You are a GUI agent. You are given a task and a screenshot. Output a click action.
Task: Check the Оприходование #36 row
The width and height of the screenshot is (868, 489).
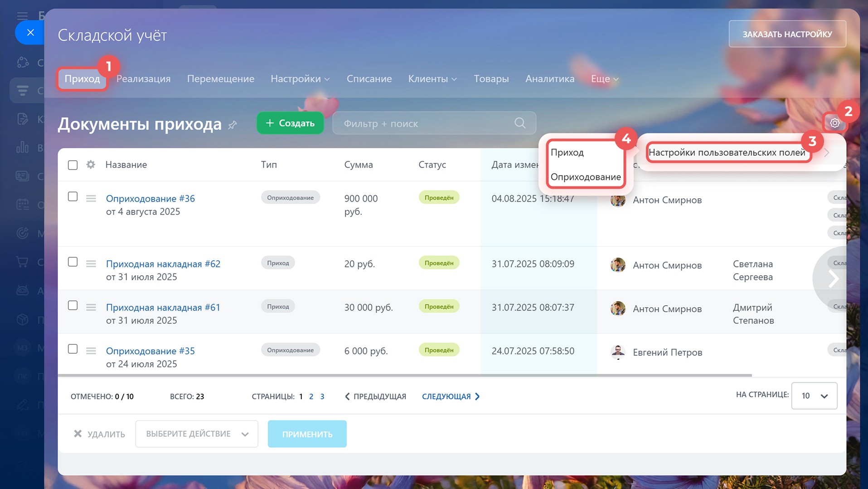coord(73,196)
